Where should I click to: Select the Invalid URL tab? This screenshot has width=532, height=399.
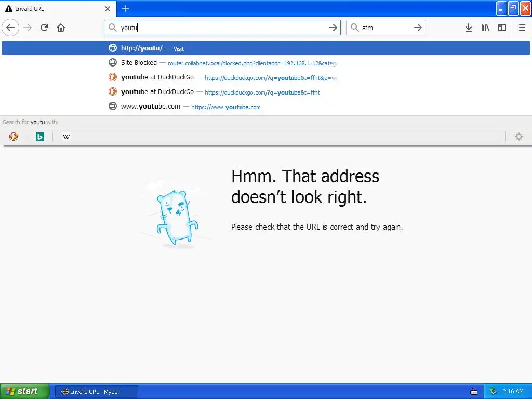[x=58, y=9]
